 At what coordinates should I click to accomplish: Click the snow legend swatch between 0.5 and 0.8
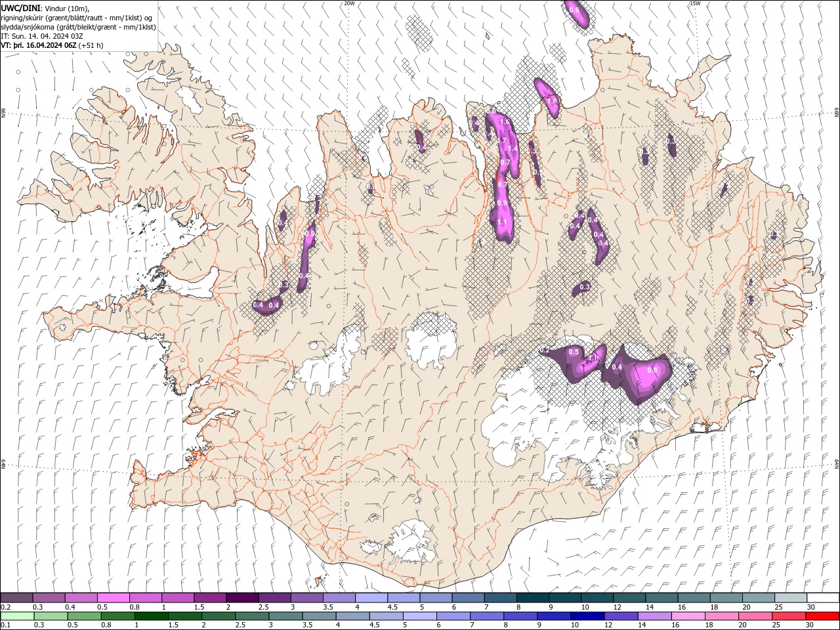click(113, 598)
